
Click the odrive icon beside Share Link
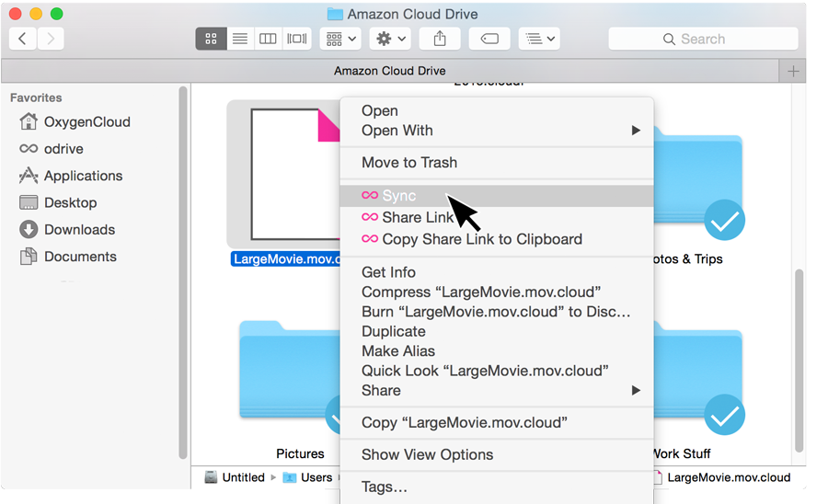point(370,217)
